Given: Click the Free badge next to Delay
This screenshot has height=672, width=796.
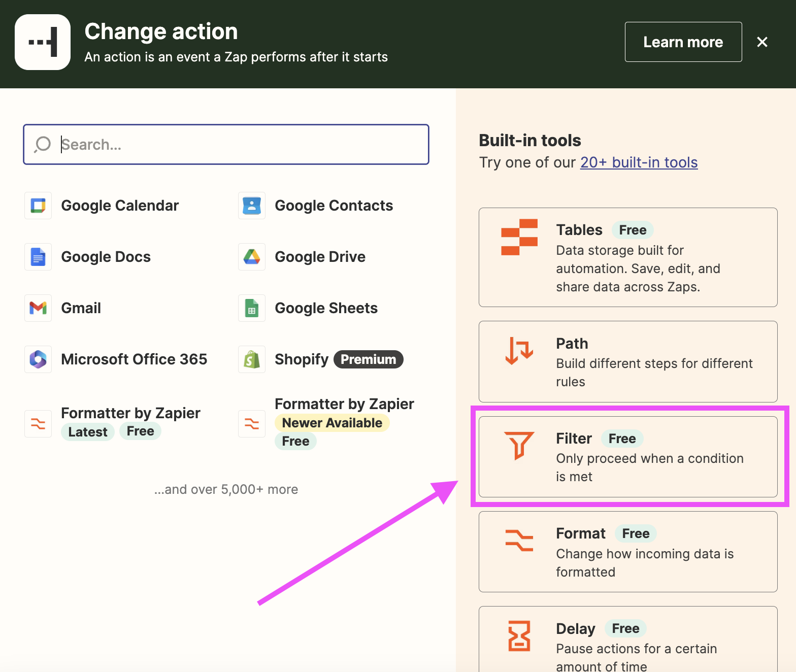Looking at the screenshot, I should point(625,628).
